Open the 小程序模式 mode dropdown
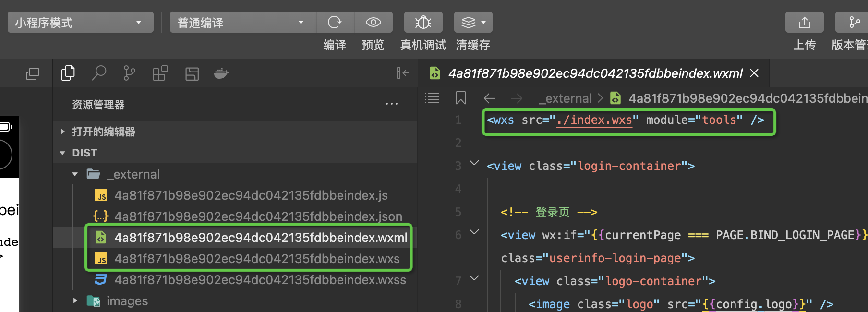Image resolution: width=868 pixels, height=312 pixels. tap(80, 23)
